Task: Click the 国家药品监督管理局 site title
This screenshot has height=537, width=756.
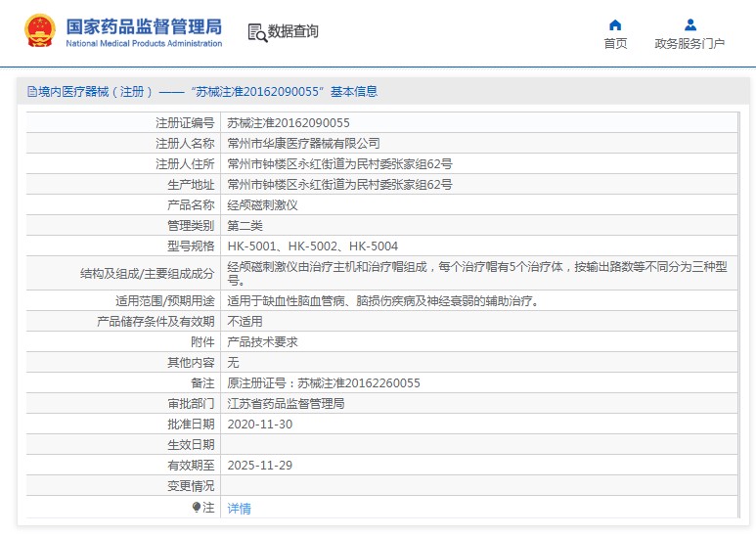Action: (x=144, y=26)
